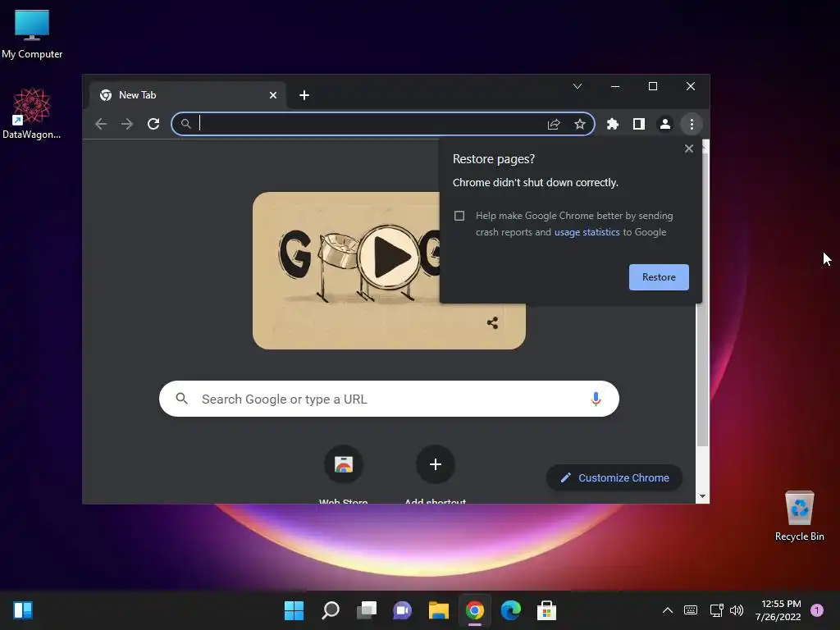This screenshot has height=630, width=840.
Task: Open Microsoft Store from taskbar
Action: point(546,610)
